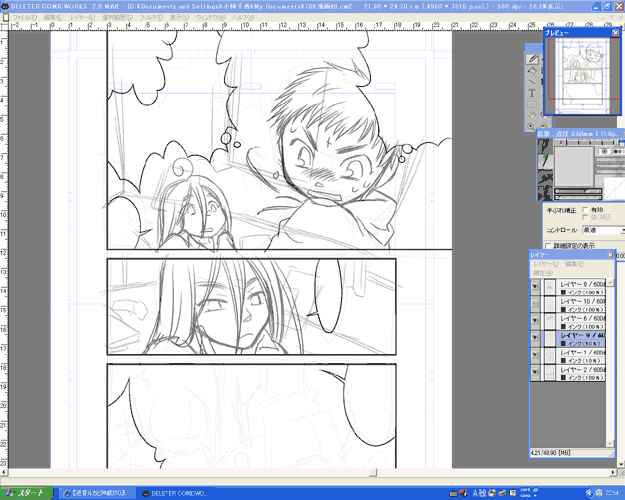The height and width of the screenshot is (500, 625).
Task: Toggle visibility of レイヤー 9
Action: point(535,338)
